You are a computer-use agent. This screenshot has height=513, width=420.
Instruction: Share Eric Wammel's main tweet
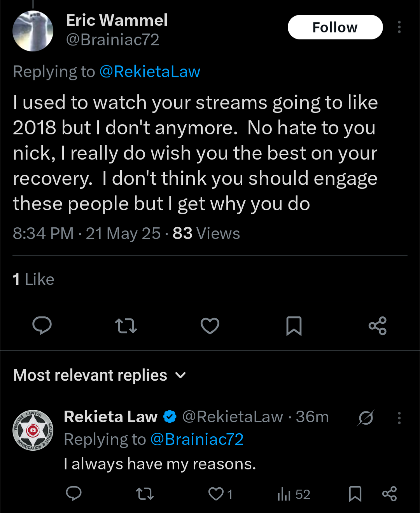pyautogui.click(x=378, y=326)
